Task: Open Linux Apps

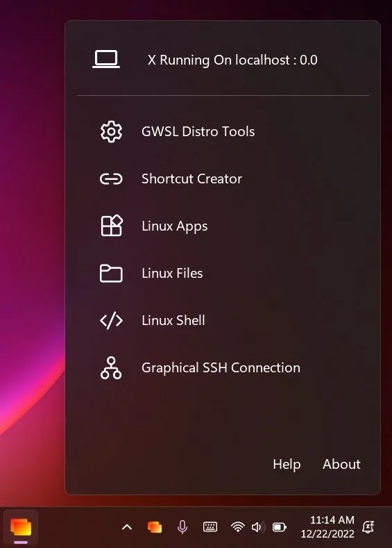Action: (x=175, y=226)
